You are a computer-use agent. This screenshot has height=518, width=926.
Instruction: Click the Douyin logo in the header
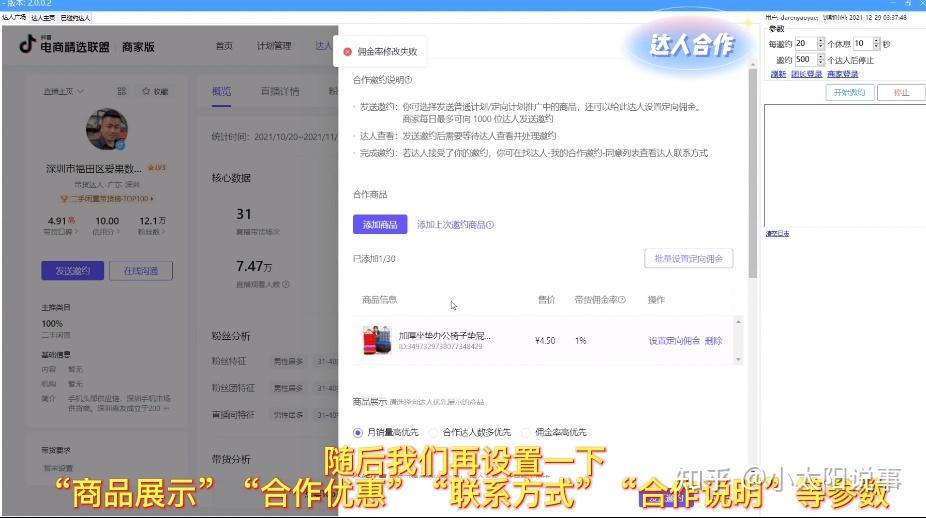(27, 44)
